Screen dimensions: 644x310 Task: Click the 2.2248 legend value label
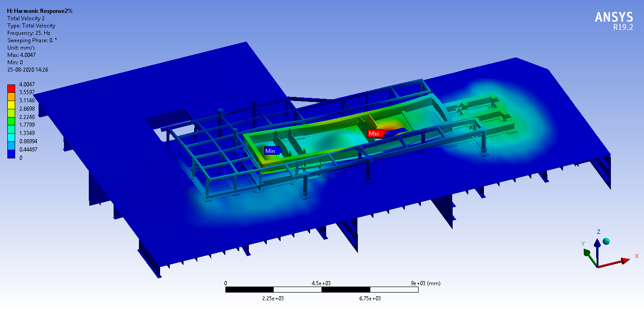tap(26, 117)
